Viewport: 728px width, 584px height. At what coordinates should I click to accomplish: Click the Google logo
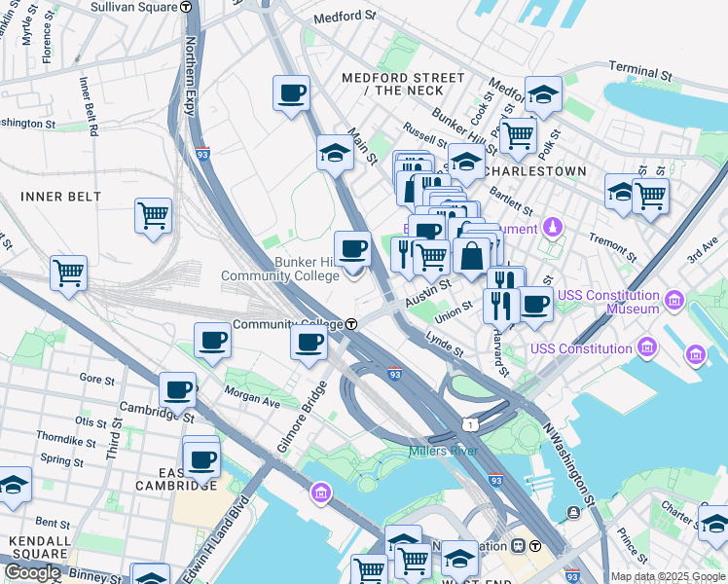[x=32, y=572]
